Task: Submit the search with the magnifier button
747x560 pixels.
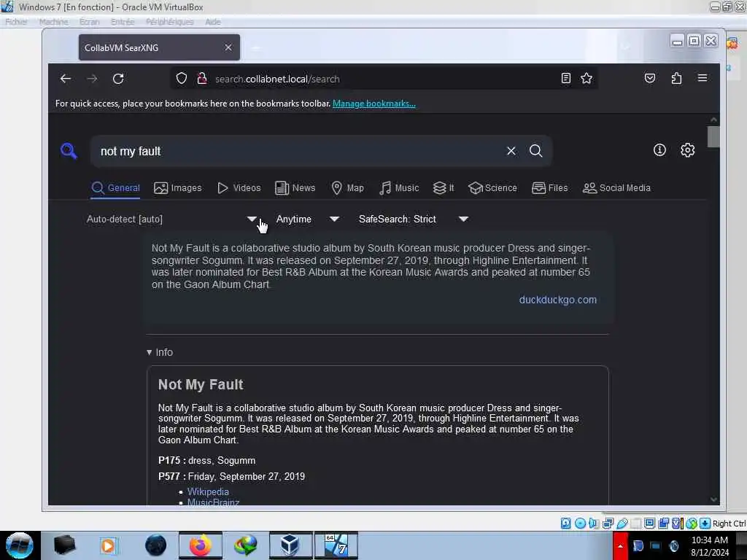Action: (x=536, y=151)
